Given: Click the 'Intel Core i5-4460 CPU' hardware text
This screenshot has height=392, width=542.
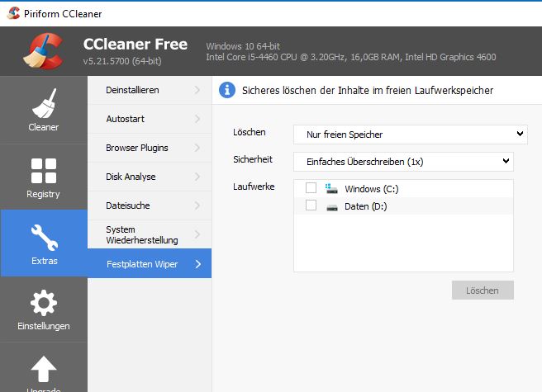Looking at the screenshot, I should pyautogui.click(x=351, y=57).
